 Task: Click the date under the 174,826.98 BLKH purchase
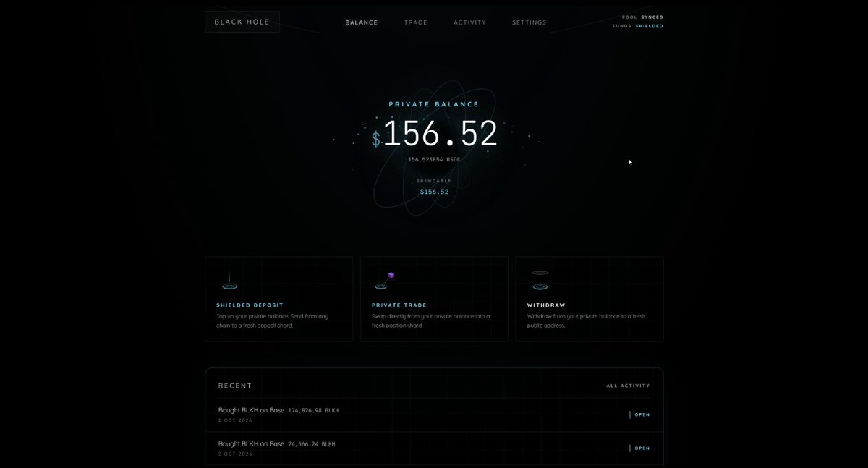[x=235, y=420]
